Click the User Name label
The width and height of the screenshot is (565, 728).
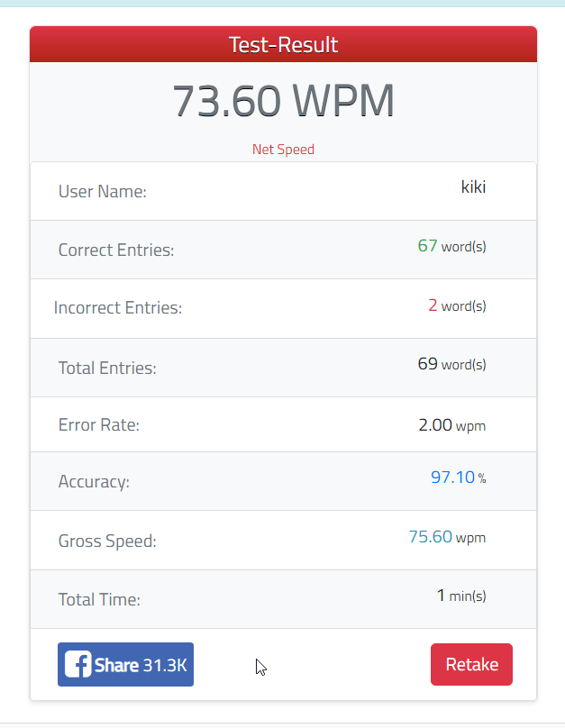coord(102,191)
